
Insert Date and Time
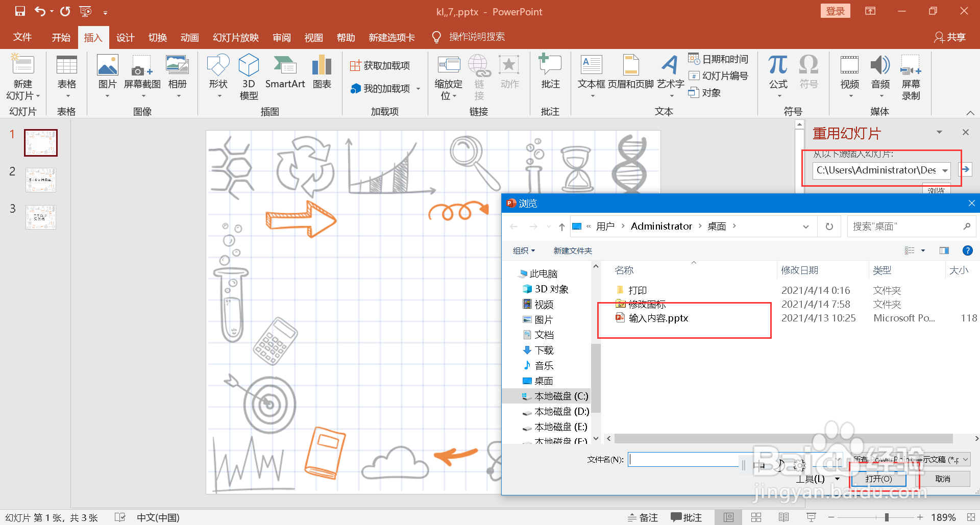coord(718,59)
